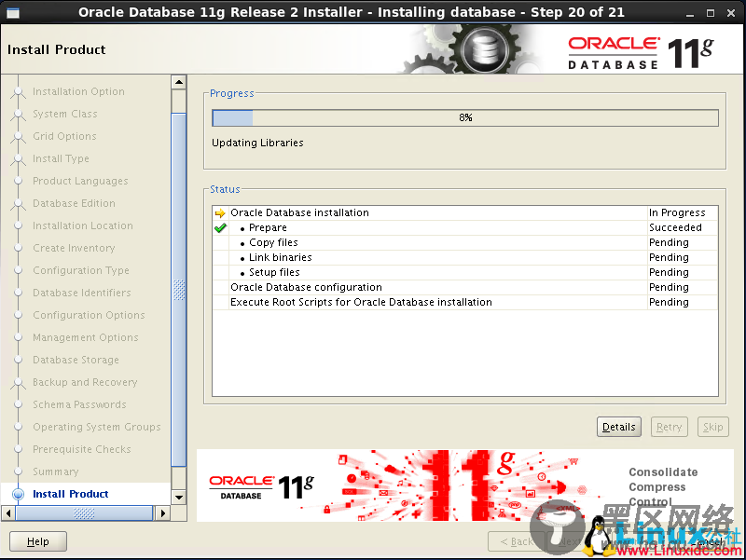This screenshot has width=746, height=560.
Task: Close the installer window
Action: coord(731,13)
